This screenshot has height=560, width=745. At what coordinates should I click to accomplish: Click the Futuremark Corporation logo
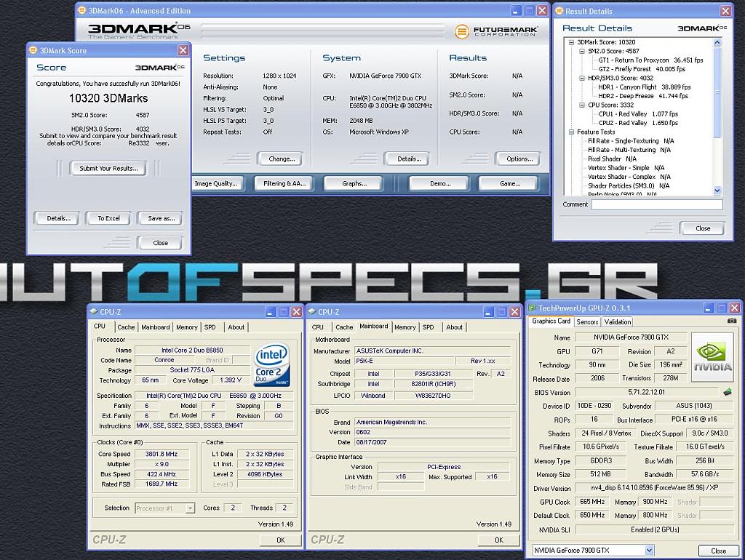click(496, 31)
